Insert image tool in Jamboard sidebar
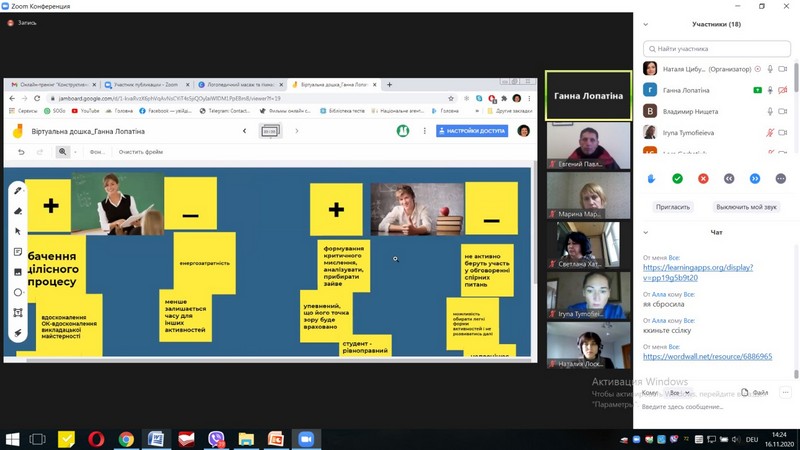The height and width of the screenshot is (450, 800). pos(18,272)
